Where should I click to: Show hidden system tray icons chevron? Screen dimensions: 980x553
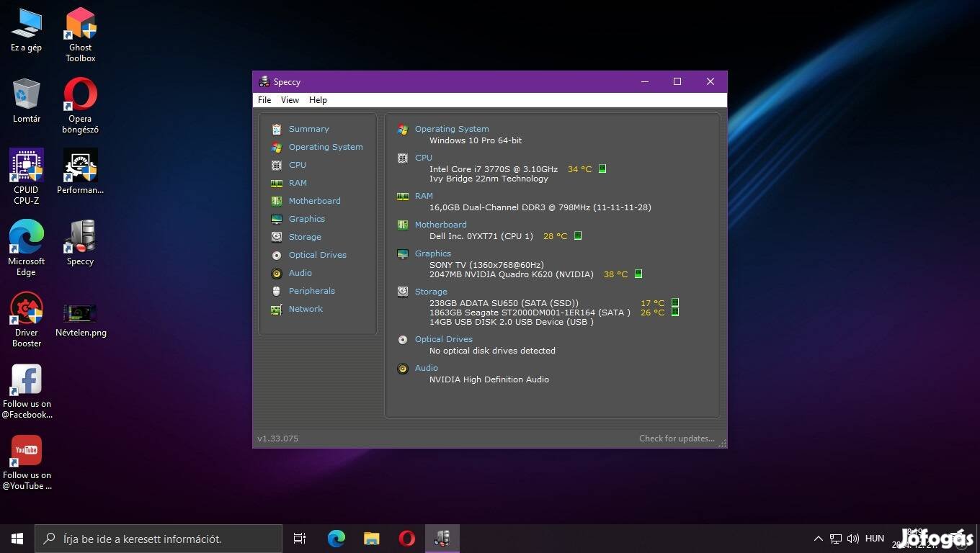818,539
